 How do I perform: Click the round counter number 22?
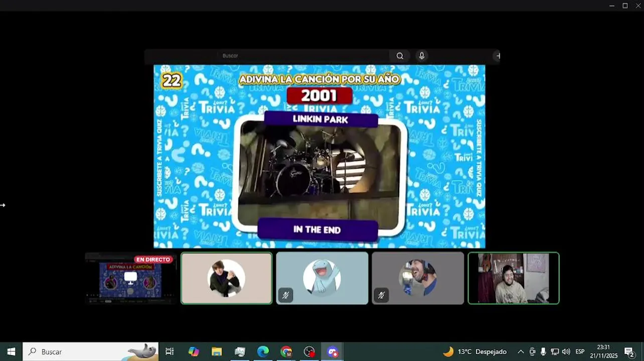(172, 81)
